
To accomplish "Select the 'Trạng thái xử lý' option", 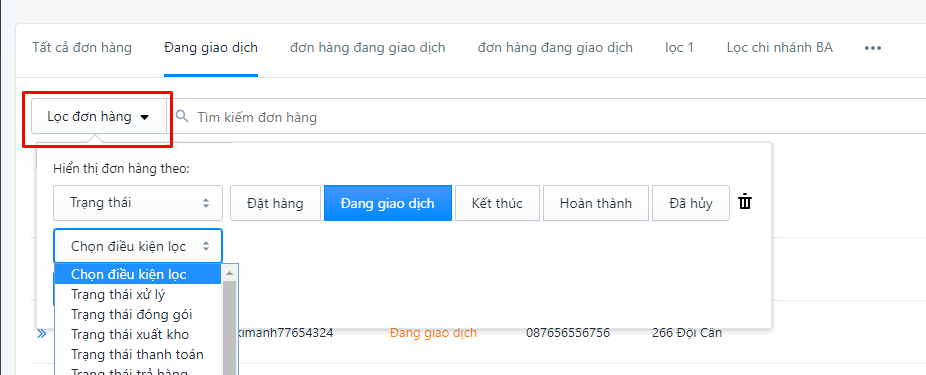I will pos(138,294).
